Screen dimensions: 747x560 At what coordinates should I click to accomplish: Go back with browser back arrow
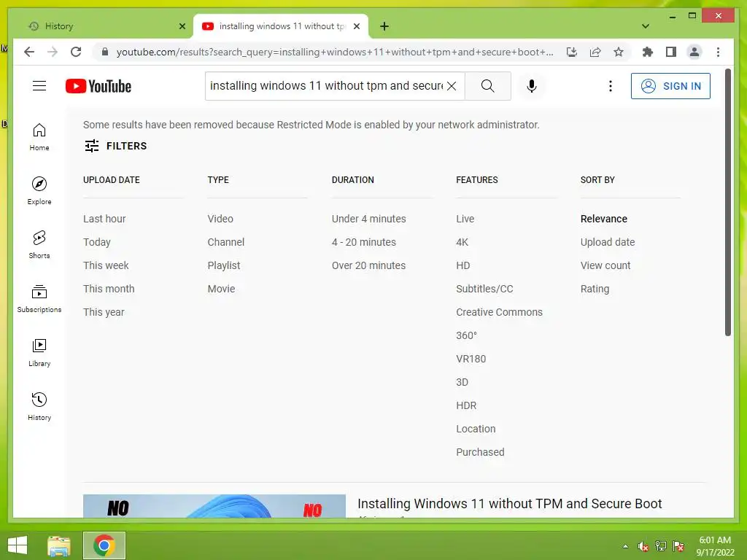coord(29,52)
